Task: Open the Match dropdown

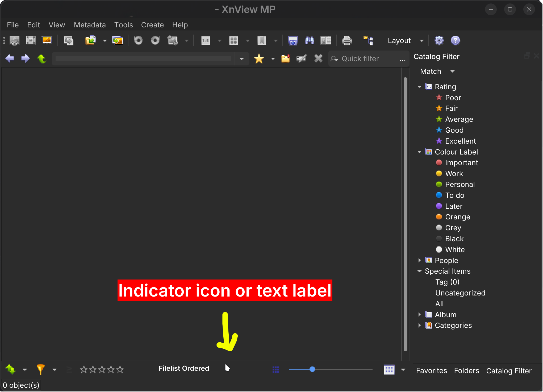Action: point(437,71)
